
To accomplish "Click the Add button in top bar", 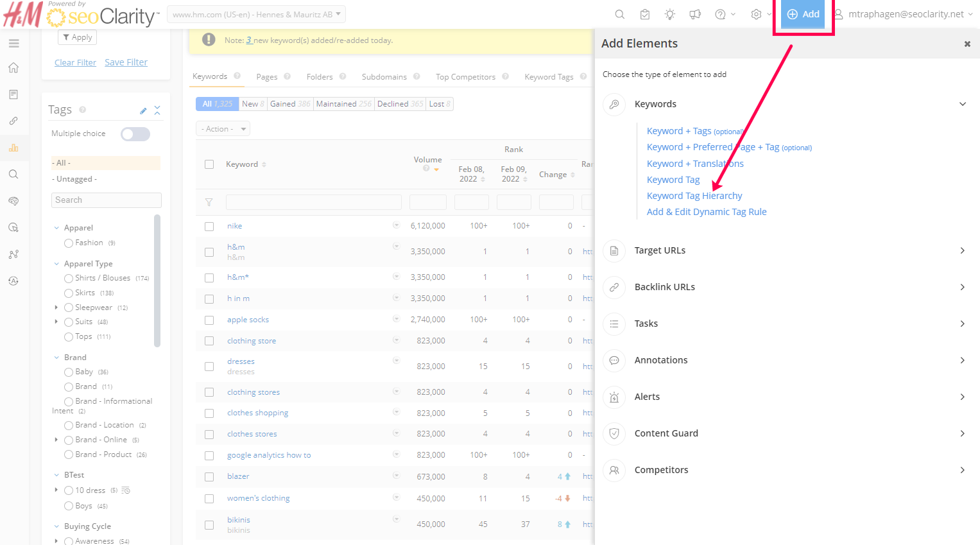I will (x=803, y=14).
